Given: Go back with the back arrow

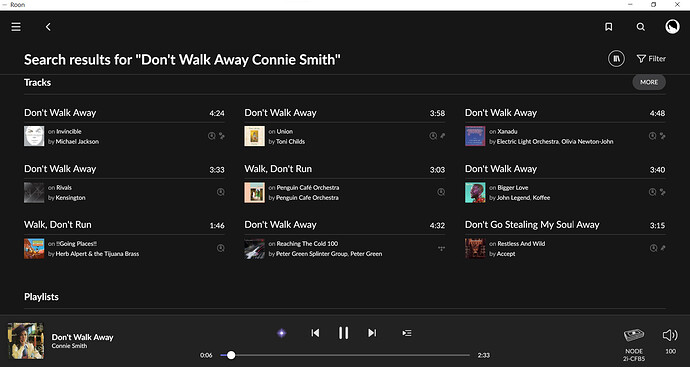Looking at the screenshot, I should pyautogui.click(x=48, y=27).
